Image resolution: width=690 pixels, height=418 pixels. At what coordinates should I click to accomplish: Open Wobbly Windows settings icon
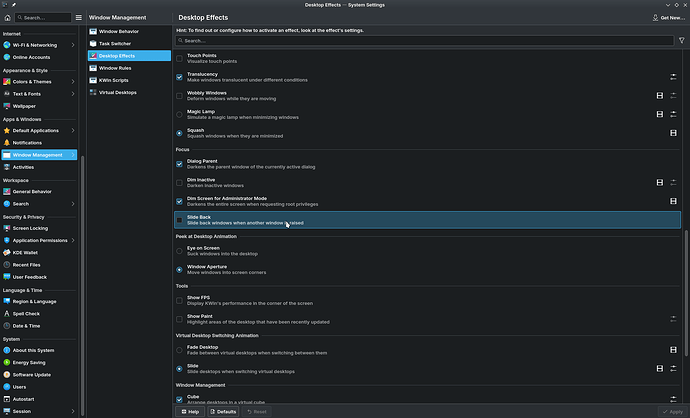pos(673,95)
